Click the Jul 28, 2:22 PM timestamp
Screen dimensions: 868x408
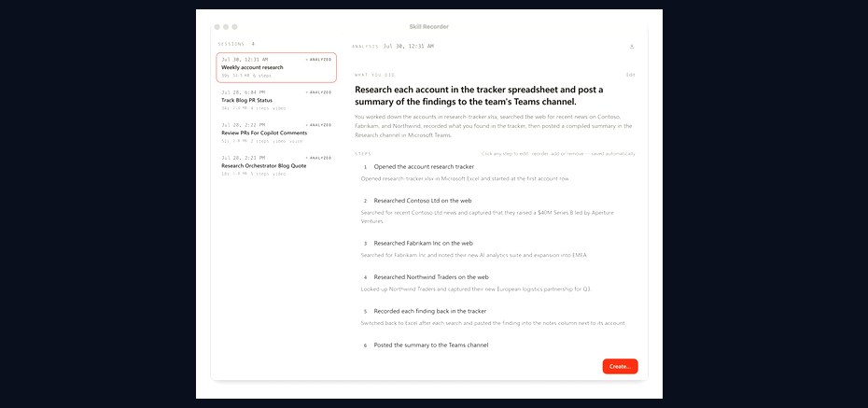point(243,125)
